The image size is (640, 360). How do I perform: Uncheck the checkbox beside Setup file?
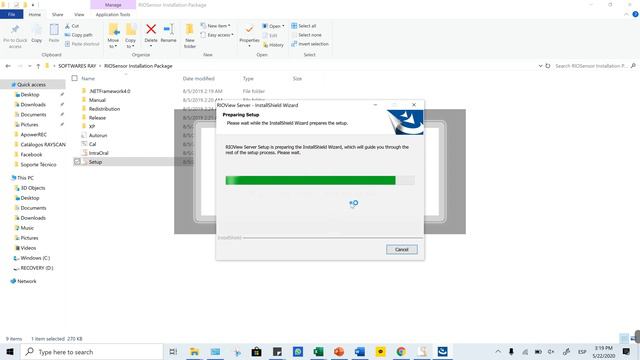click(77, 162)
